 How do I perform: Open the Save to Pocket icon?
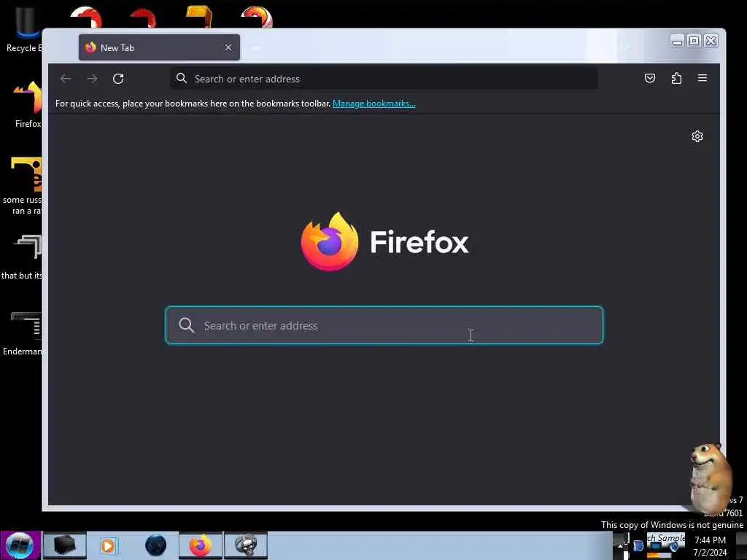click(650, 78)
